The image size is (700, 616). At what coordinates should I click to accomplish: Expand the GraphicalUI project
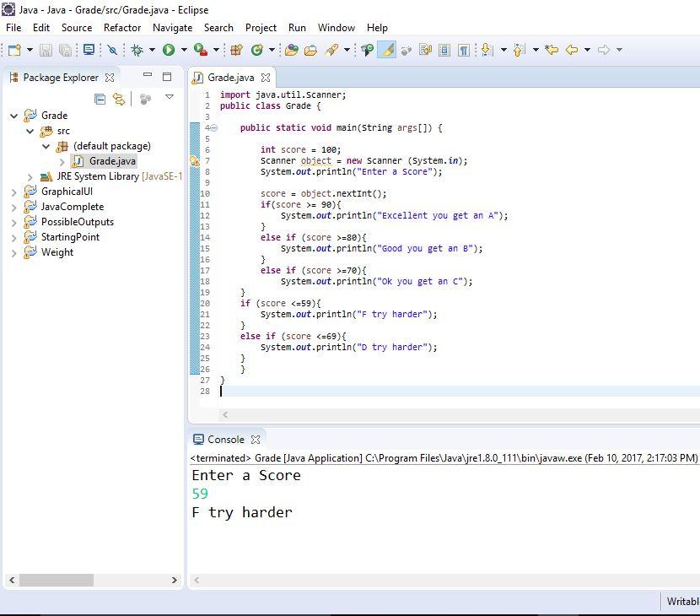(x=13, y=192)
